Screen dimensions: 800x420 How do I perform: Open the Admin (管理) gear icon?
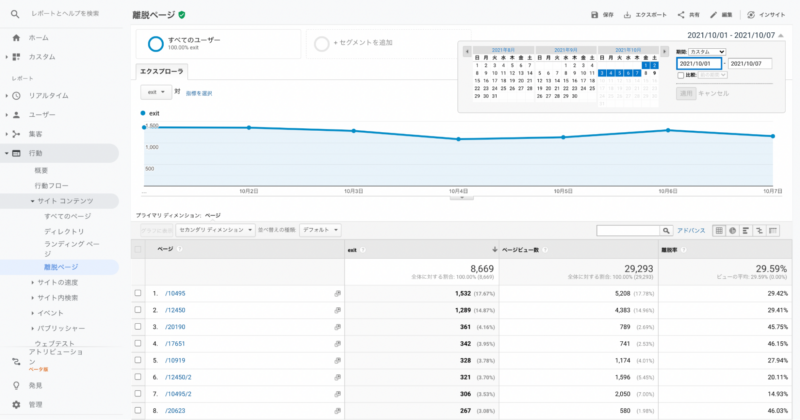coord(16,405)
